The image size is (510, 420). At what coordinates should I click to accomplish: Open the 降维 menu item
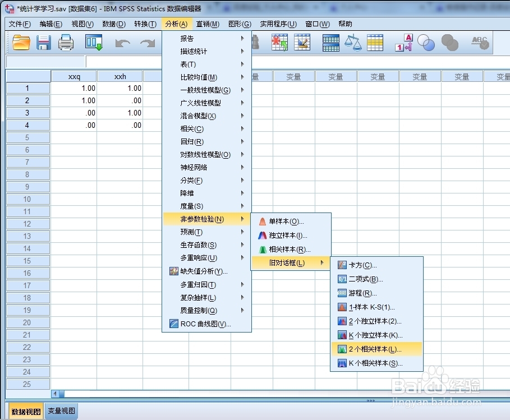206,193
